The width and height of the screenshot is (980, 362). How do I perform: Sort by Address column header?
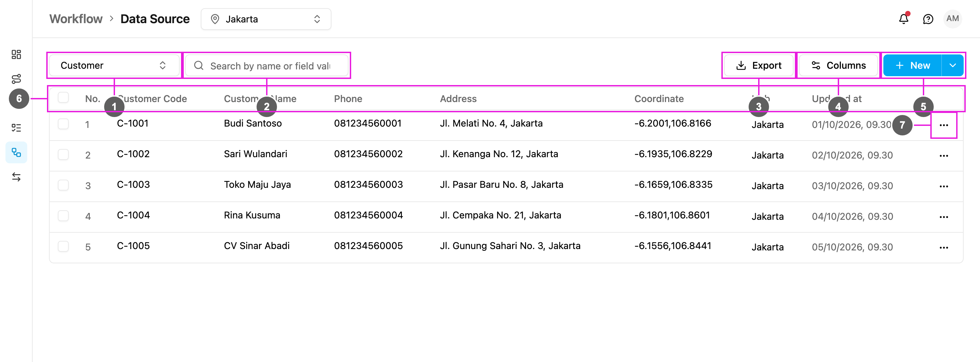pyautogui.click(x=458, y=99)
